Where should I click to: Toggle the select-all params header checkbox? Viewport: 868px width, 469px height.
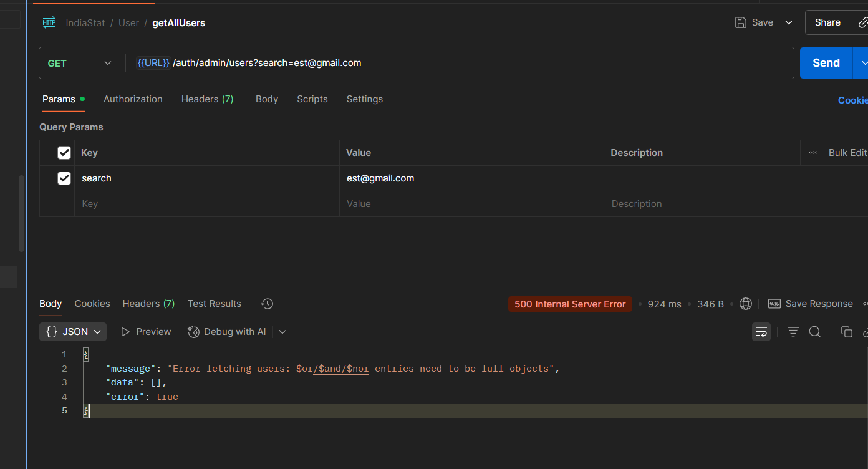pyautogui.click(x=64, y=153)
